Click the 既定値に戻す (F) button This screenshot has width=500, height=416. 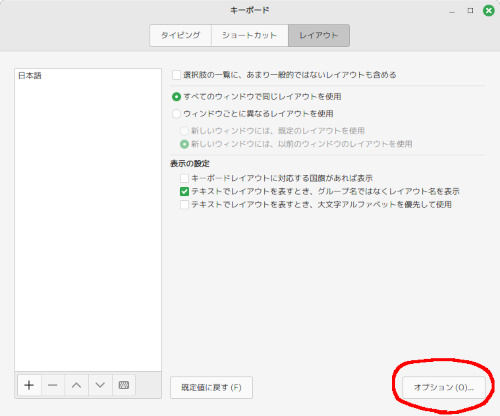[211, 387]
